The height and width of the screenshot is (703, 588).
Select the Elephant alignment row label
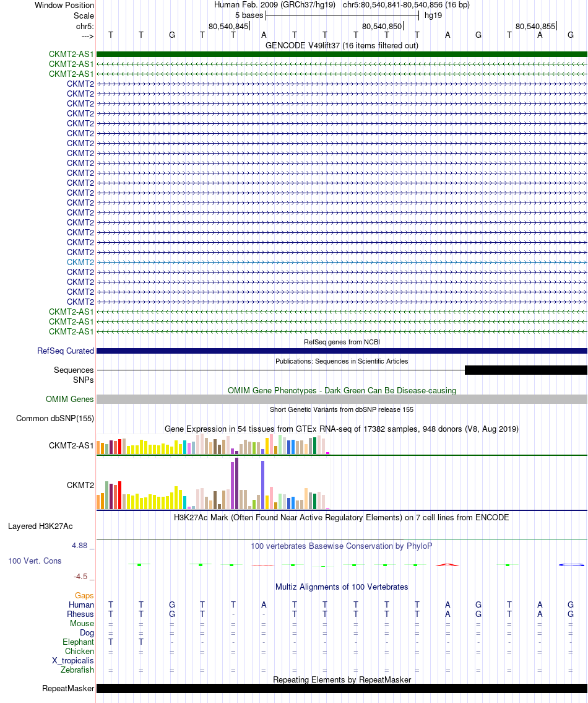[79, 642]
